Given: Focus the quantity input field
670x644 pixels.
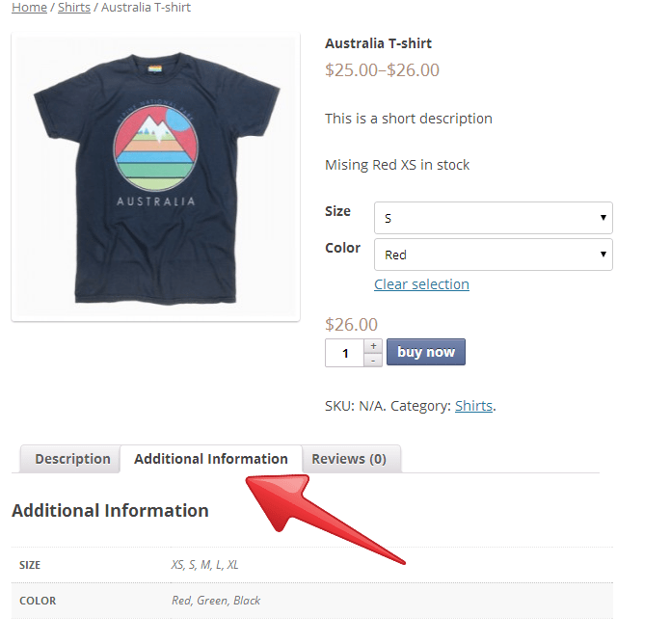Looking at the screenshot, I should coord(345,353).
